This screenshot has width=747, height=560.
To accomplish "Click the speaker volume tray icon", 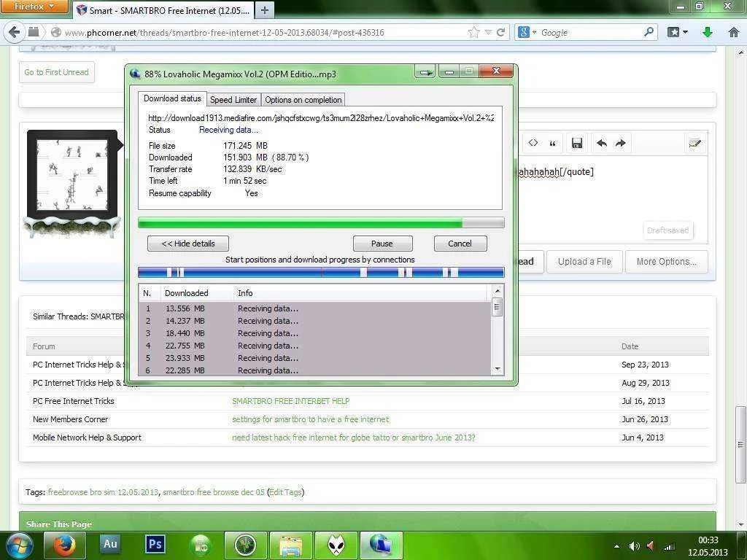I will [634, 546].
